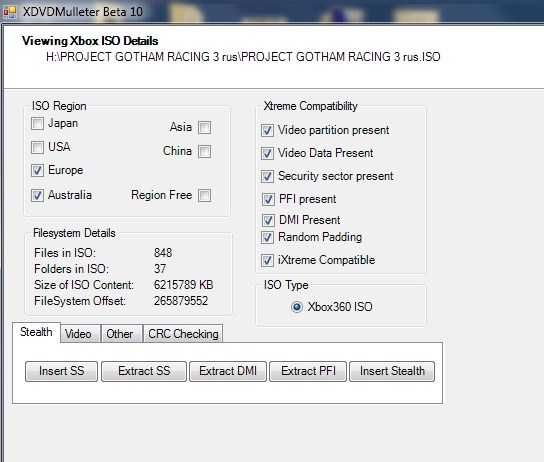Click the ISO file path text
The width and height of the screenshot is (544, 462).
pyautogui.click(x=243, y=57)
